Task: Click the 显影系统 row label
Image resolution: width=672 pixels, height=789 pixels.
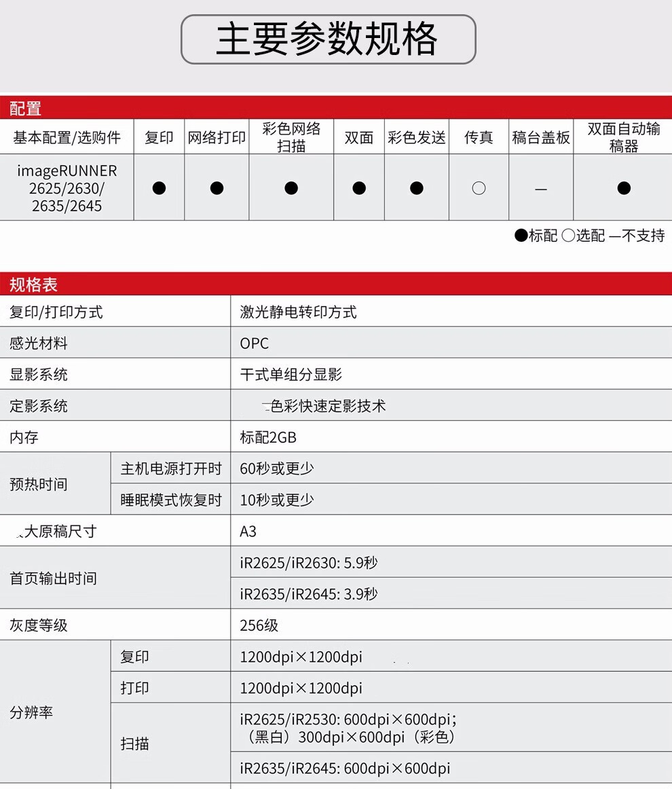Action: coord(39,374)
